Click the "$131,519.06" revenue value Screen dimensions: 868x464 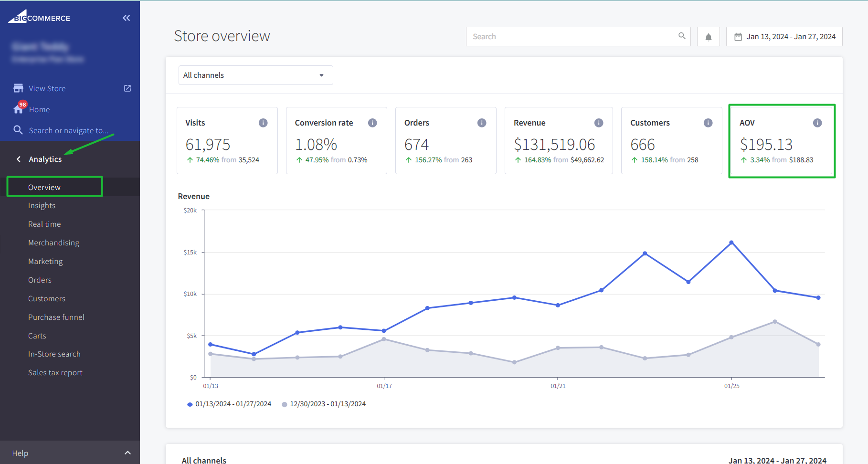554,144
